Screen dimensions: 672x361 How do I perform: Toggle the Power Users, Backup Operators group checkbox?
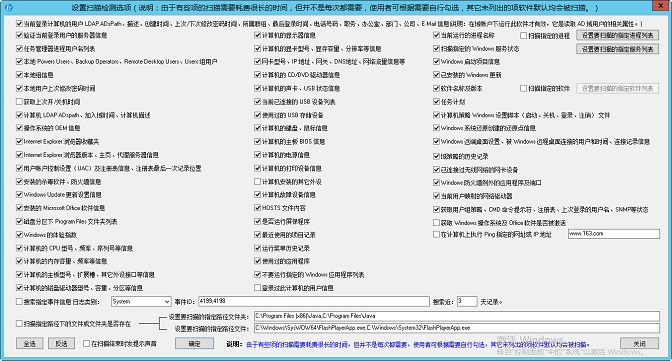click(x=19, y=62)
